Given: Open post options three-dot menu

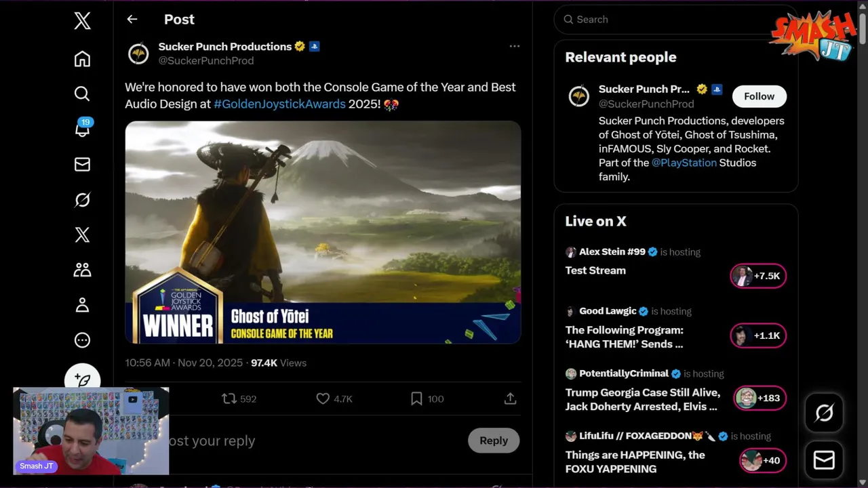Looking at the screenshot, I should (x=514, y=46).
